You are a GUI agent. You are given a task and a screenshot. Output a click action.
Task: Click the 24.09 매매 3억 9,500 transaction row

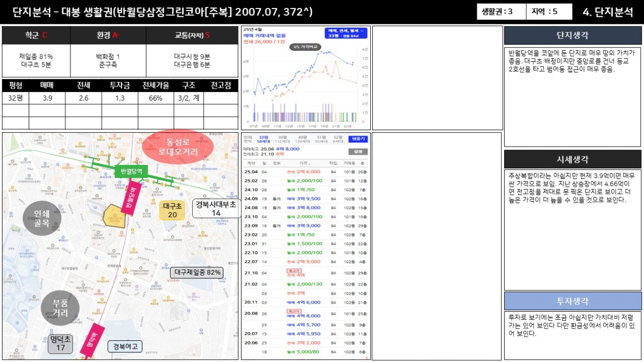[306, 199]
